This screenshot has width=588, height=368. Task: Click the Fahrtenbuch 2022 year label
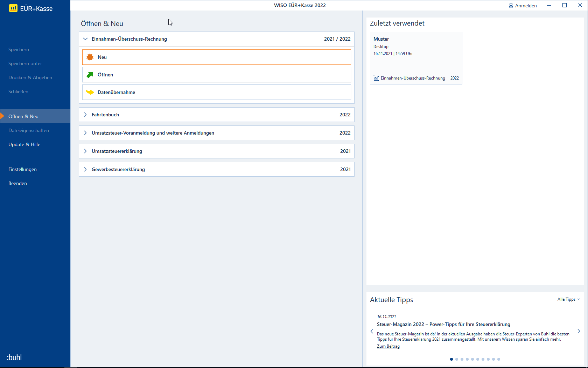pos(345,115)
